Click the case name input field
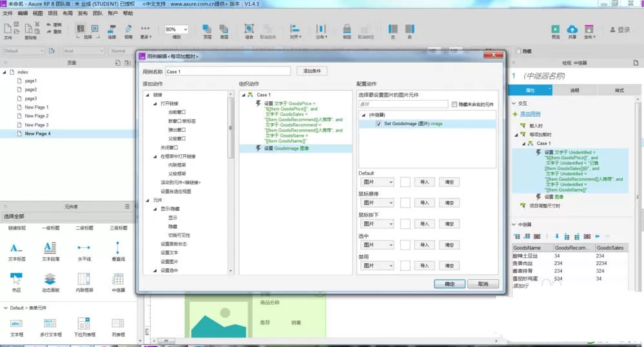 pyautogui.click(x=228, y=72)
